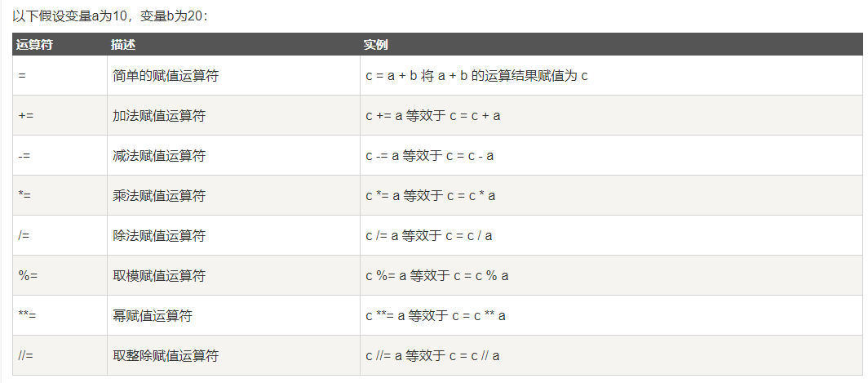Viewport: 868px width, 383px height.
Task: Click the = operator cell
Action: (22, 76)
